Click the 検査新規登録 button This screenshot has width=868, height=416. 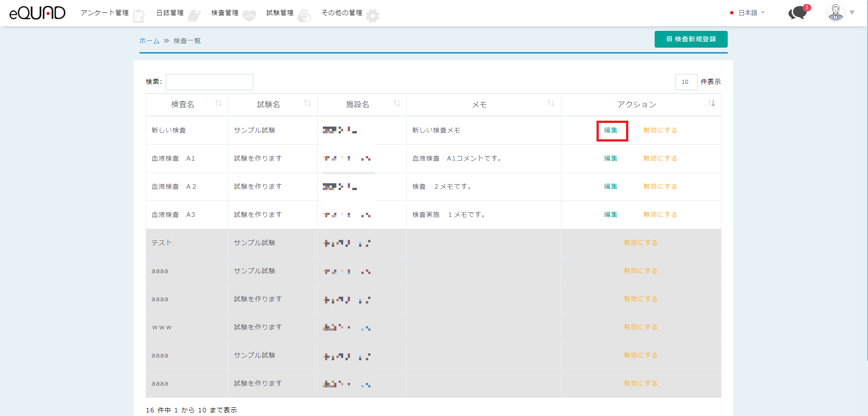(690, 39)
